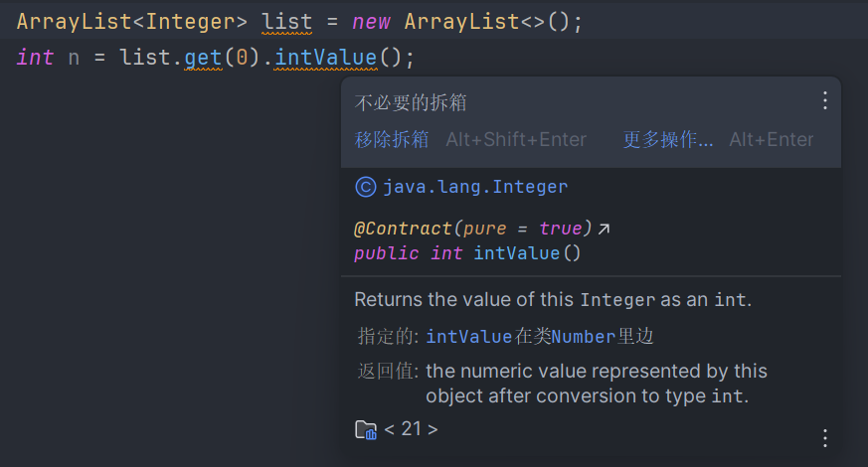Click the variable n in second line

(74, 58)
